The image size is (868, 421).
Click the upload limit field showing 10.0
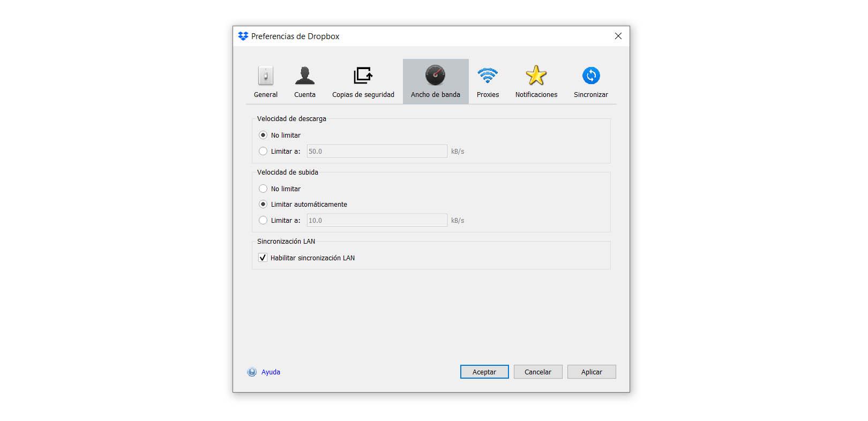pos(377,220)
